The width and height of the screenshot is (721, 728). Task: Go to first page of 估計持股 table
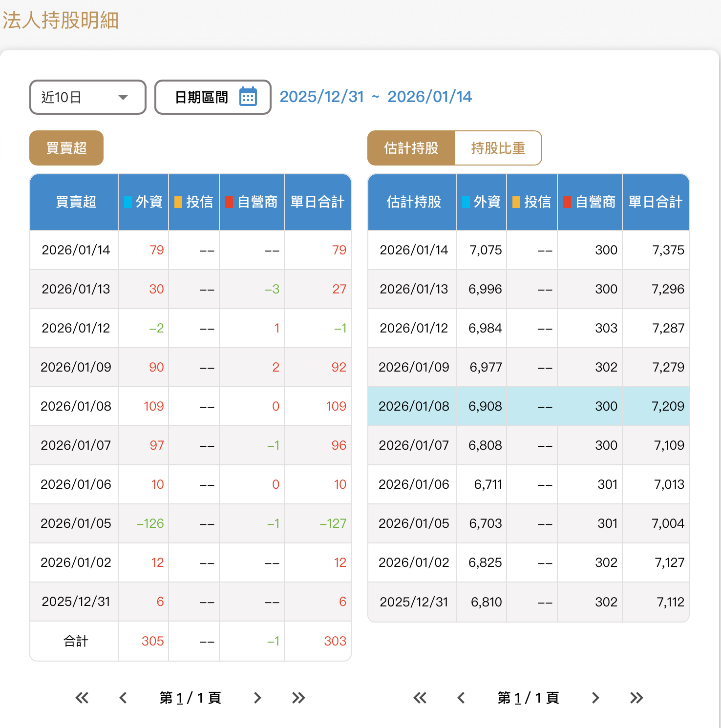tap(420, 698)
